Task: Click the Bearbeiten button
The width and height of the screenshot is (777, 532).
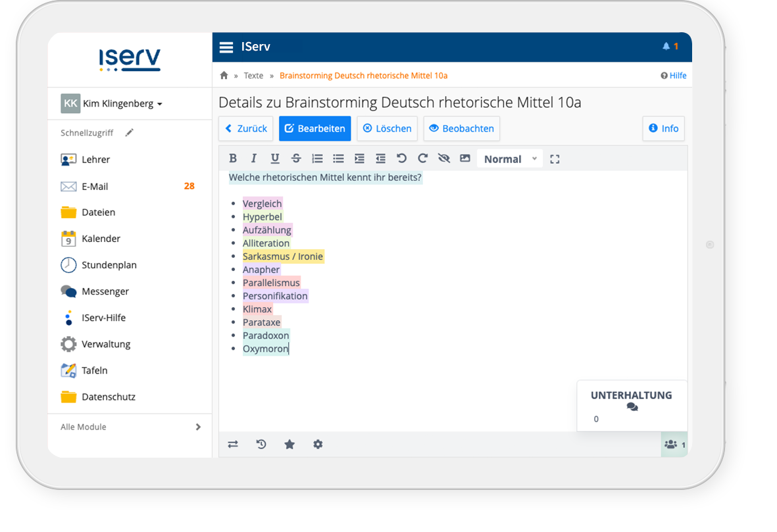Action: [x=314, y=129]
